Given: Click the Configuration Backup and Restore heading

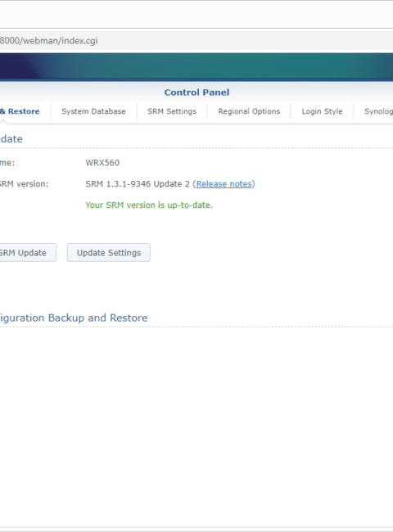Looking at the screenshot, I should coord(74,318).
